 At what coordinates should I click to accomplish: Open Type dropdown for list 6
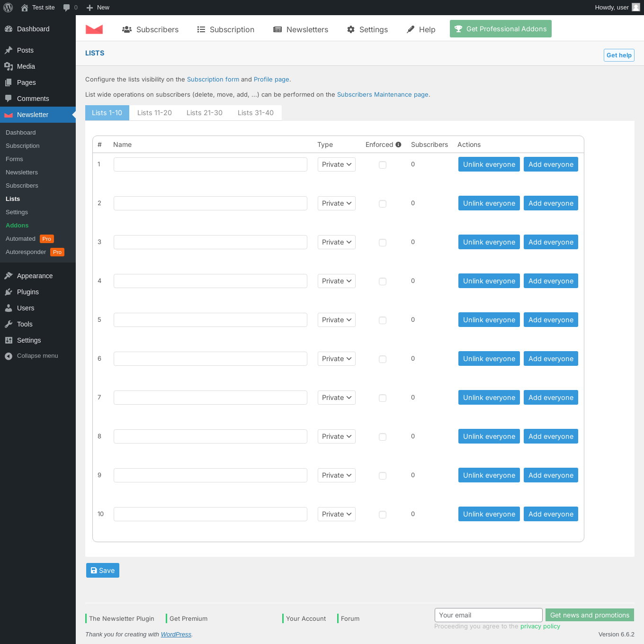point(337,359)
